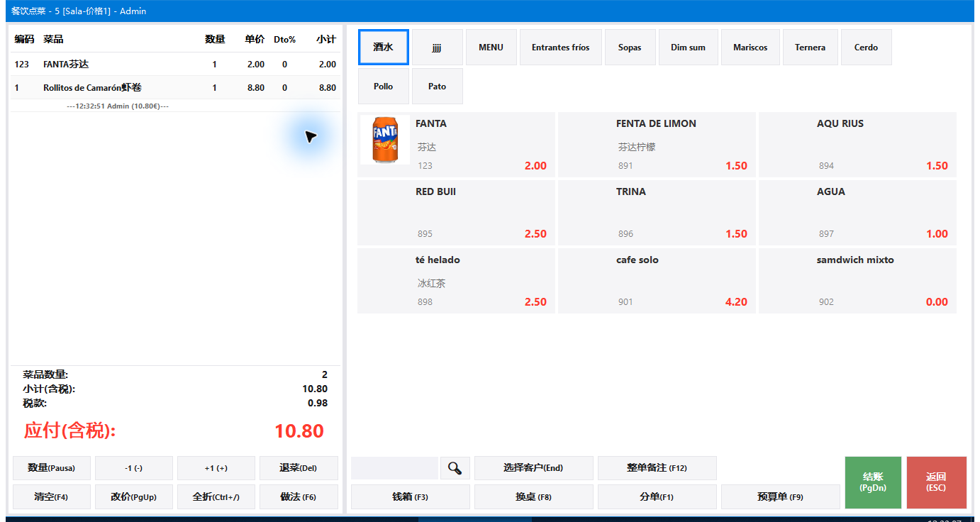The width and height of the screenshot is (980, 522).
Task: Split the bill with 分单(F1)
Action: (657, 497)
